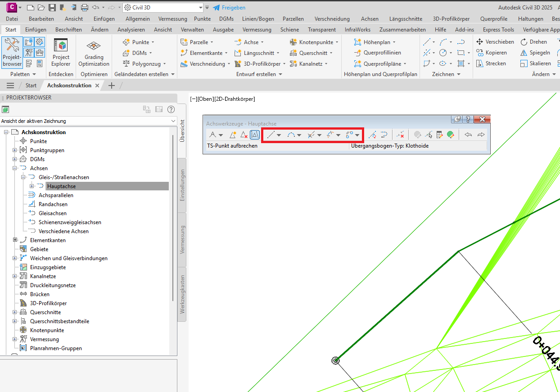Select Planrahmen-Gruppen in the tree
The width and height of the screenshot is (560, 392).
click(56, 348)
